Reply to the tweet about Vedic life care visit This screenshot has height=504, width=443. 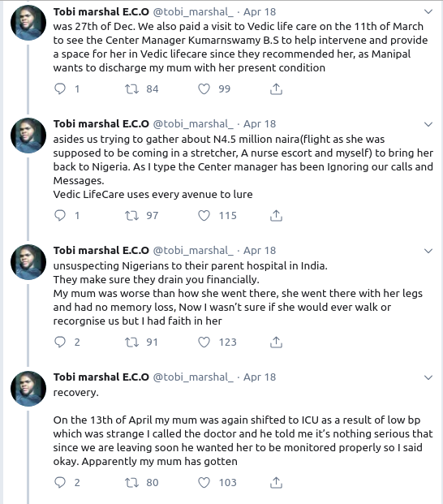60,88
